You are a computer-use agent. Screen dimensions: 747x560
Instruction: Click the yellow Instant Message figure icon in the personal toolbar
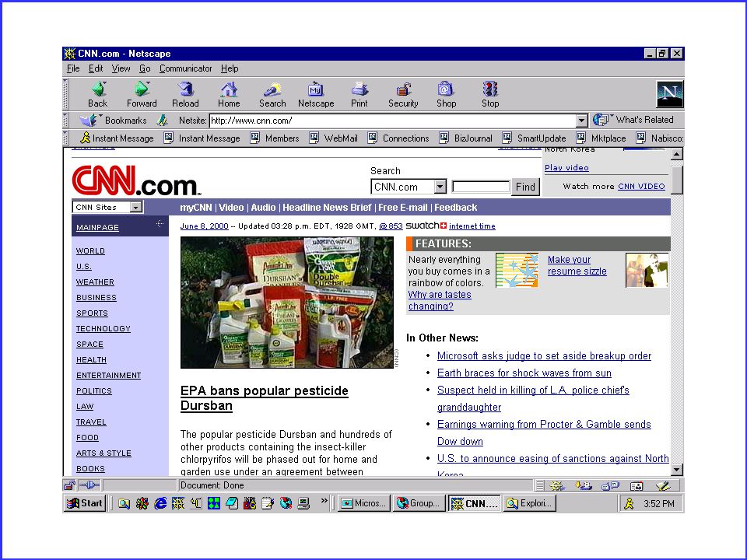pyautogui.click(x=86, y=138)
